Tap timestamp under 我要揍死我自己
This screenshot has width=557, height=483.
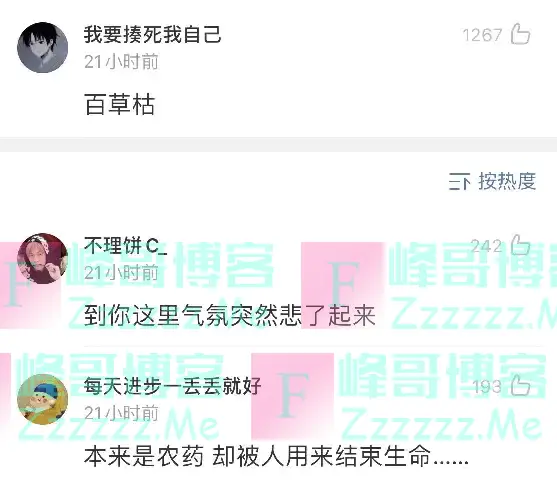tap(121, 62)
